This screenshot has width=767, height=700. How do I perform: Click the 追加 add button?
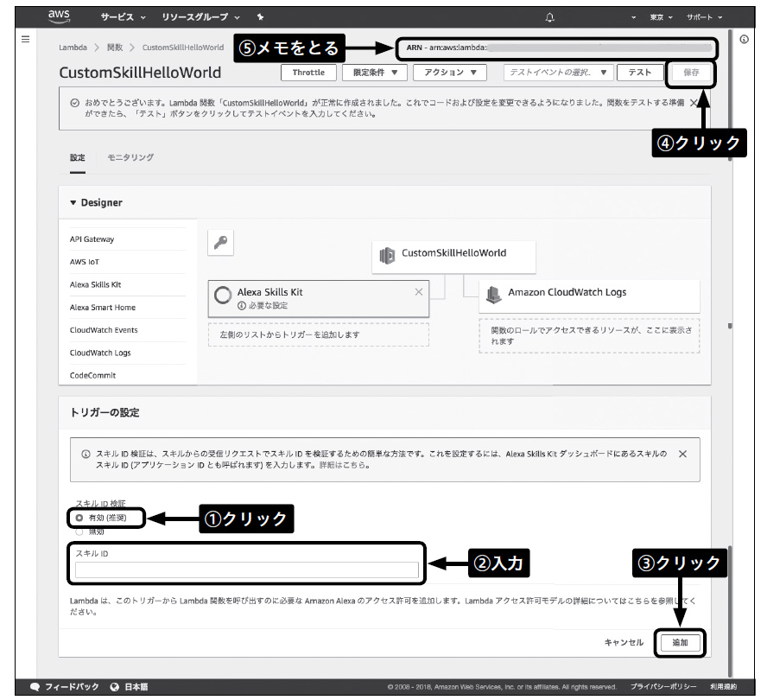coord(680,643)
